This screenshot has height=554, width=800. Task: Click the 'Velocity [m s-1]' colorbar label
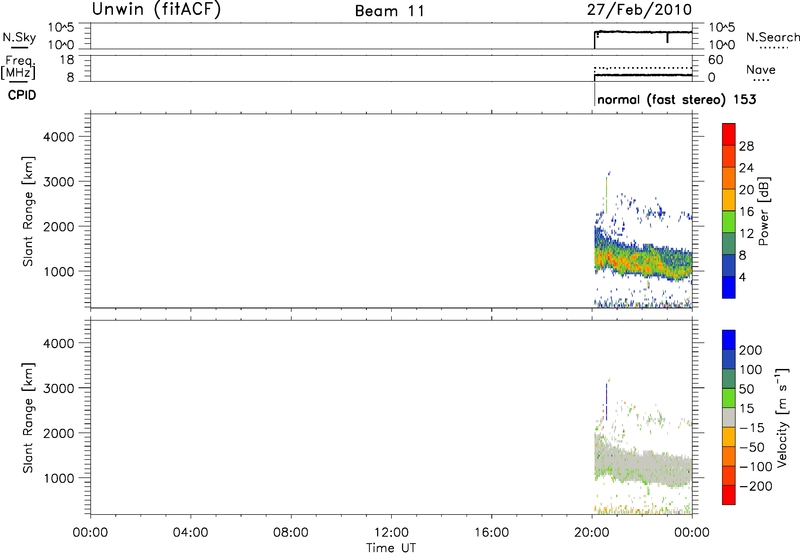click(782, 417)
